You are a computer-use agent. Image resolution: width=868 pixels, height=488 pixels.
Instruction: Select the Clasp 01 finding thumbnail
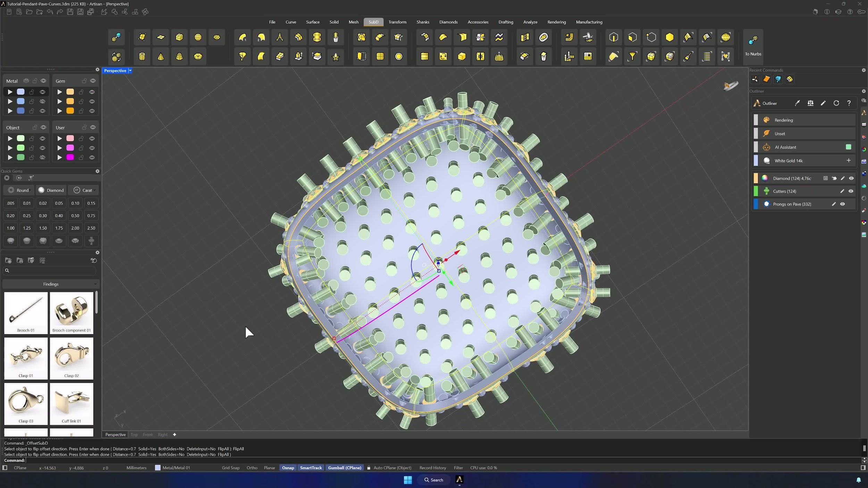[26, 358]
